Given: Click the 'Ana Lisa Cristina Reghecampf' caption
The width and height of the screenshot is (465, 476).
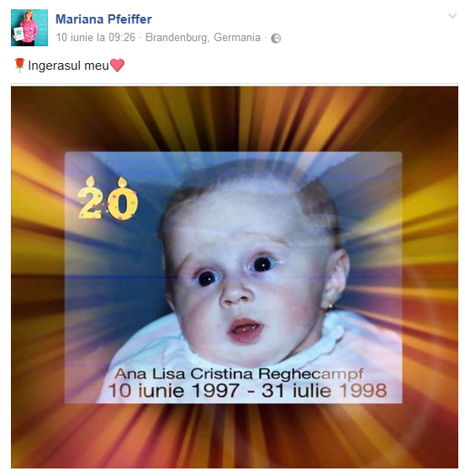Looking at the screenshot, I should tap(239, 373).
